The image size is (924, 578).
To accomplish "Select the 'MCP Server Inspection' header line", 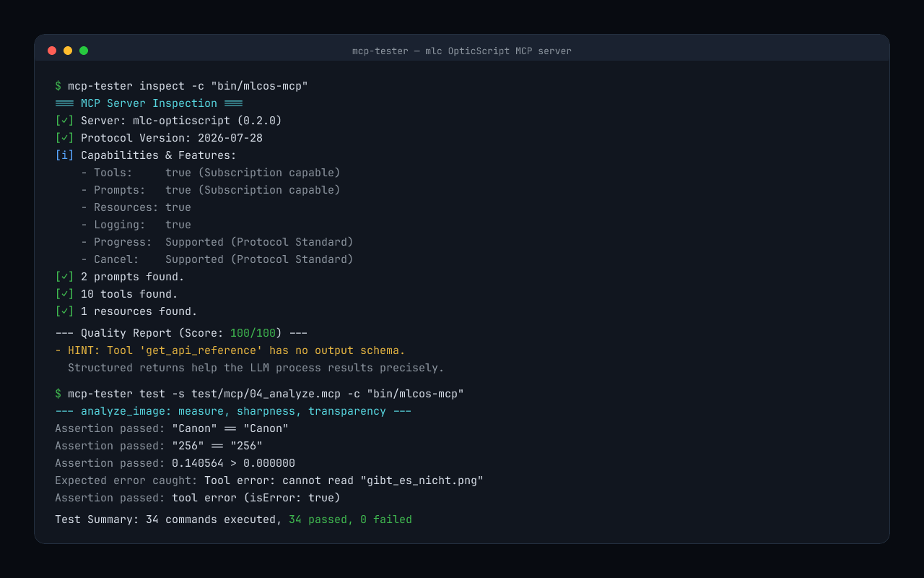I will [149, 103].
